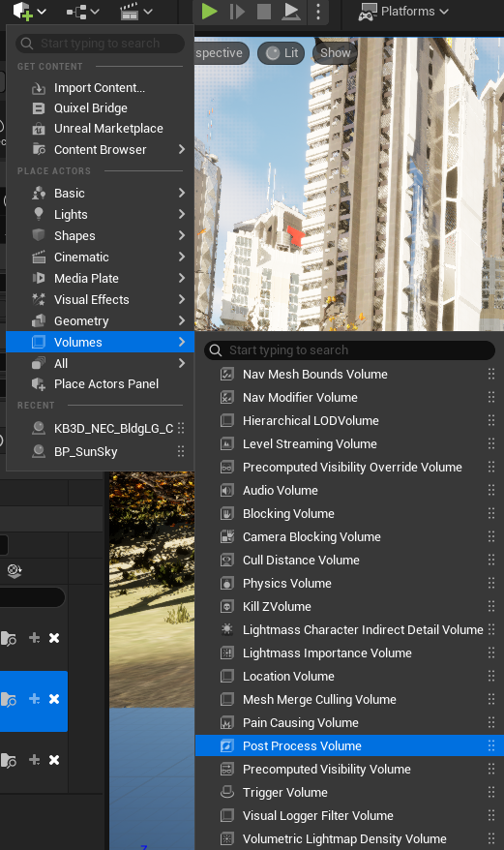Click the Nav Mesh Bounds Volume label
The height and width of the screenshot is (850, 504).
tap(314, 374)
